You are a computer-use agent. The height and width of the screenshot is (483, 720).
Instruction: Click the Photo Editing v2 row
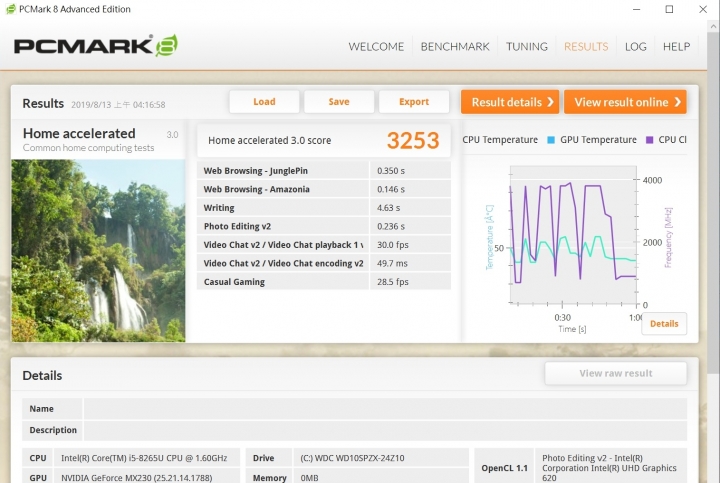point(324,226)
